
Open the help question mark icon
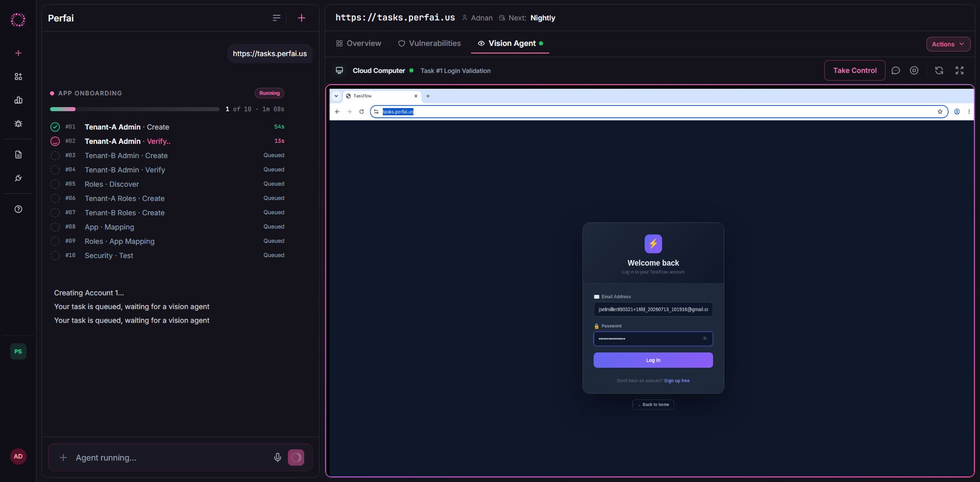coord(18,209)
